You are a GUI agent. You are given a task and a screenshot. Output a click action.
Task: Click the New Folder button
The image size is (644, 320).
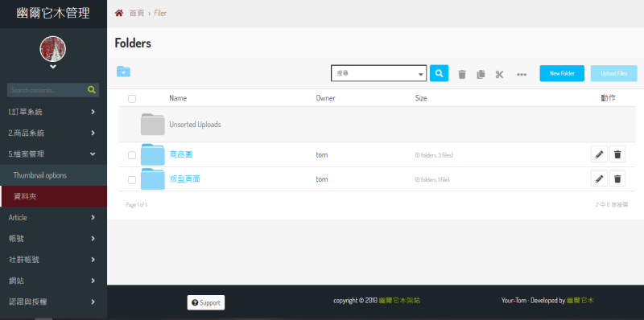click(x=562, y=73)
